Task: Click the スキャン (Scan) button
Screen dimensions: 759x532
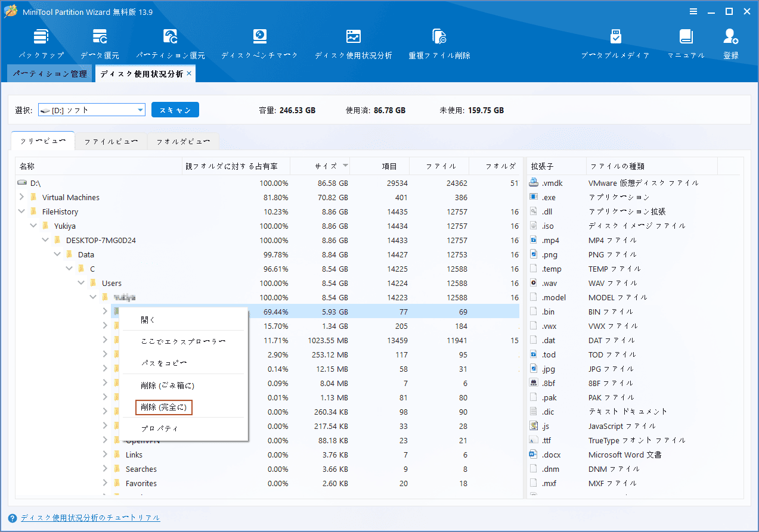Action: [x=175, y=110]
